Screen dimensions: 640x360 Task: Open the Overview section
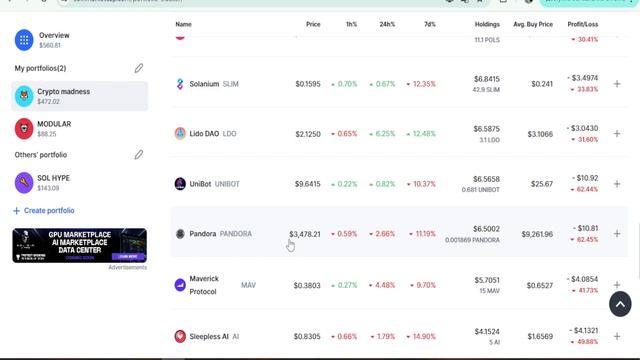[80, 40]
